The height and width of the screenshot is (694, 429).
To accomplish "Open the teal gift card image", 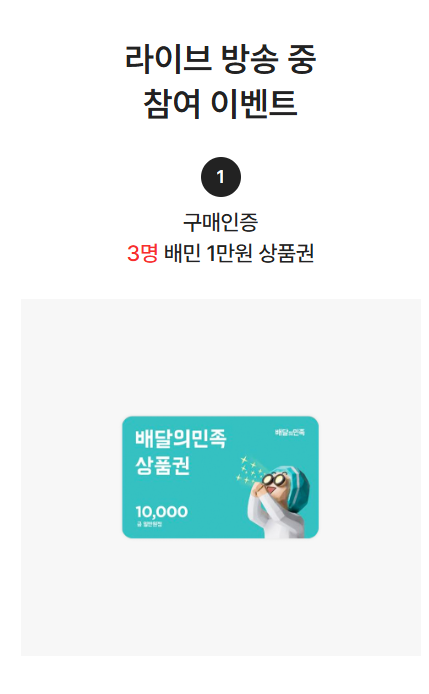I will pos(220,477).
